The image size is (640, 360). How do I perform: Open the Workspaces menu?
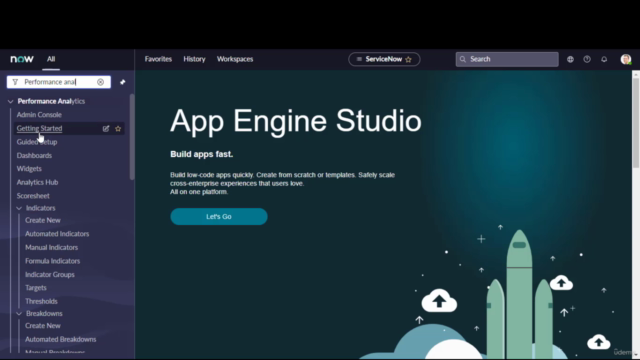tap(235, 59)
